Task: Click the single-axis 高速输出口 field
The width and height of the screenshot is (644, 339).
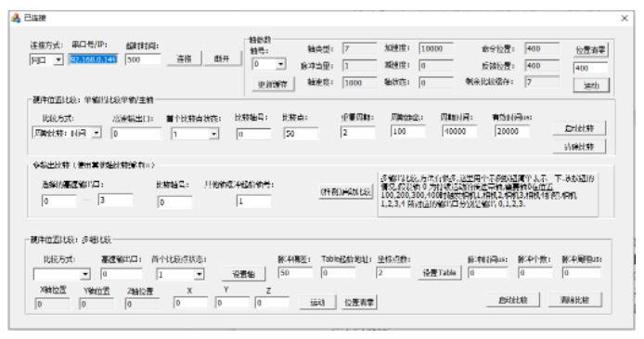Action: tap(136, 134)
